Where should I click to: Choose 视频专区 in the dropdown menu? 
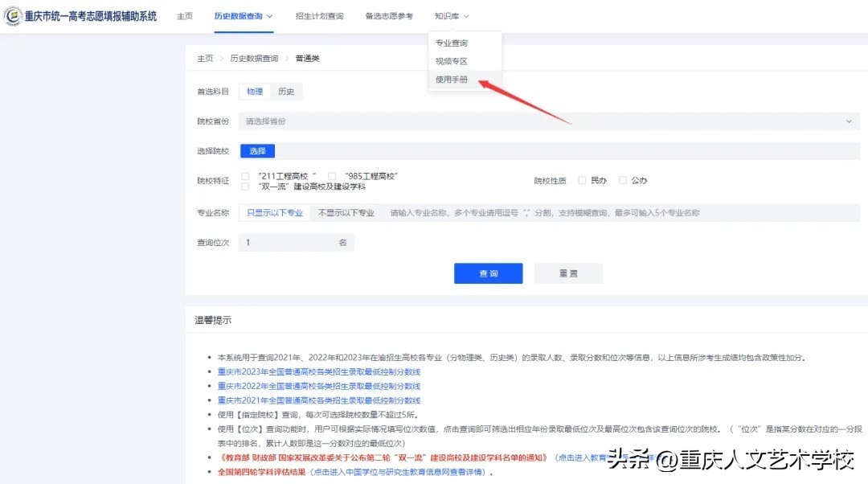pos(452,62)
